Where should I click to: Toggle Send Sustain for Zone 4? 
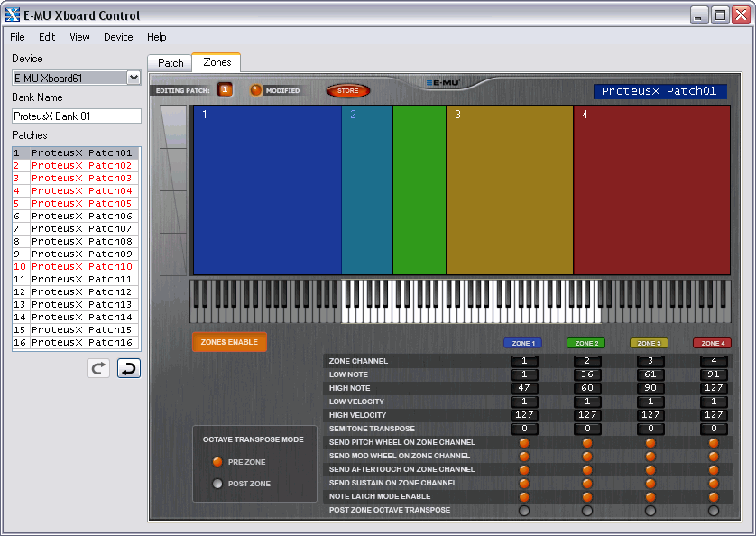coord(714,483)
